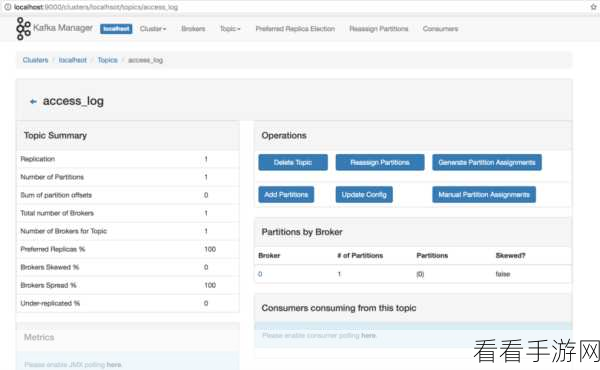Click 'here' to enable consumer polling

(368, 336)
